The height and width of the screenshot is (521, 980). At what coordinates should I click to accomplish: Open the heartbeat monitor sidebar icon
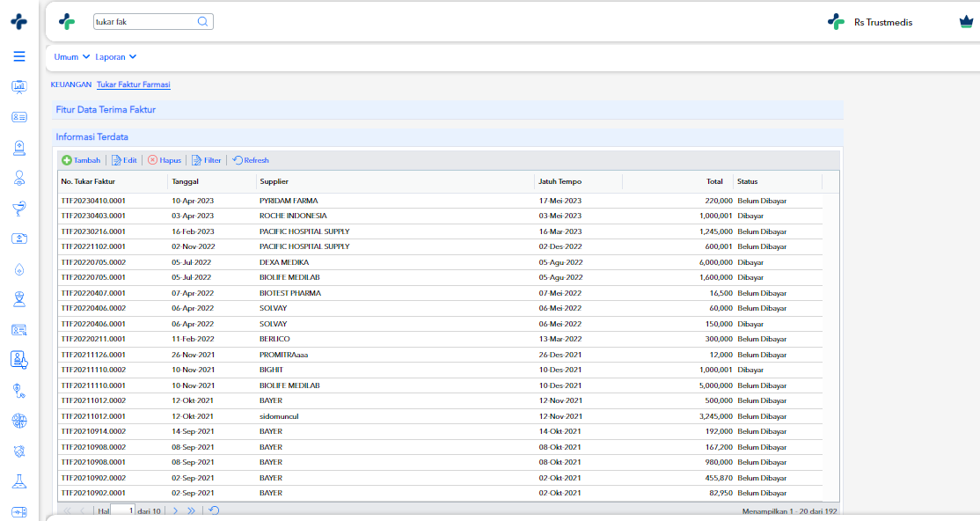click(19, 512)
